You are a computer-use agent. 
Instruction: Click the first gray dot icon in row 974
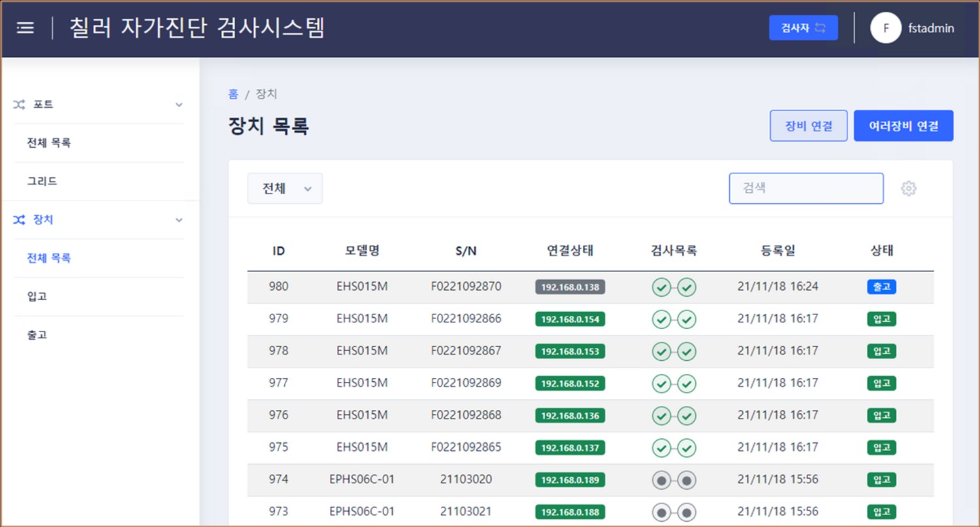pyautogui.click(x=662, y=480)
